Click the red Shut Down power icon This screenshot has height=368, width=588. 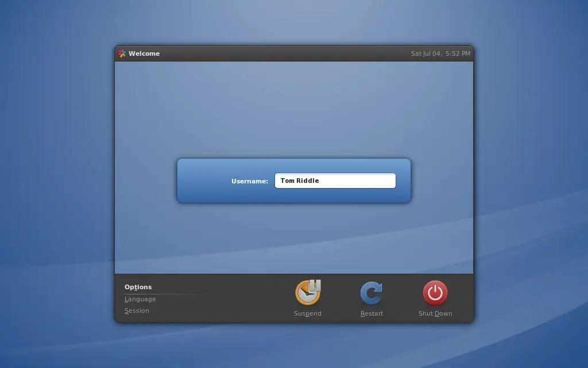(435, 293)
